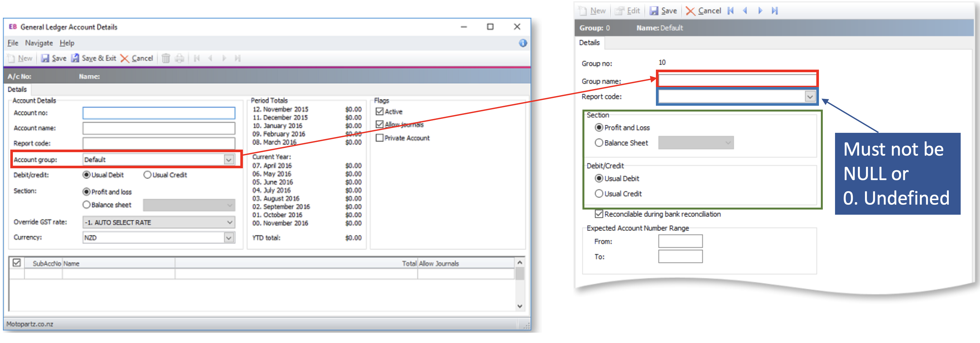
Task: Click the blue info icon in General Ledger
Action: (523, 43)
